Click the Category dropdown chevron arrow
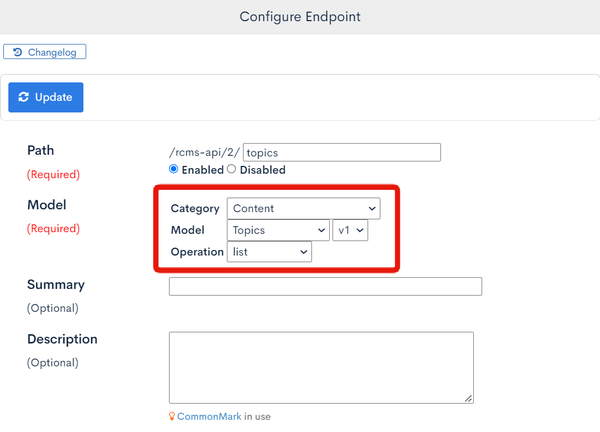600x432 pixels. coord(372,209)
